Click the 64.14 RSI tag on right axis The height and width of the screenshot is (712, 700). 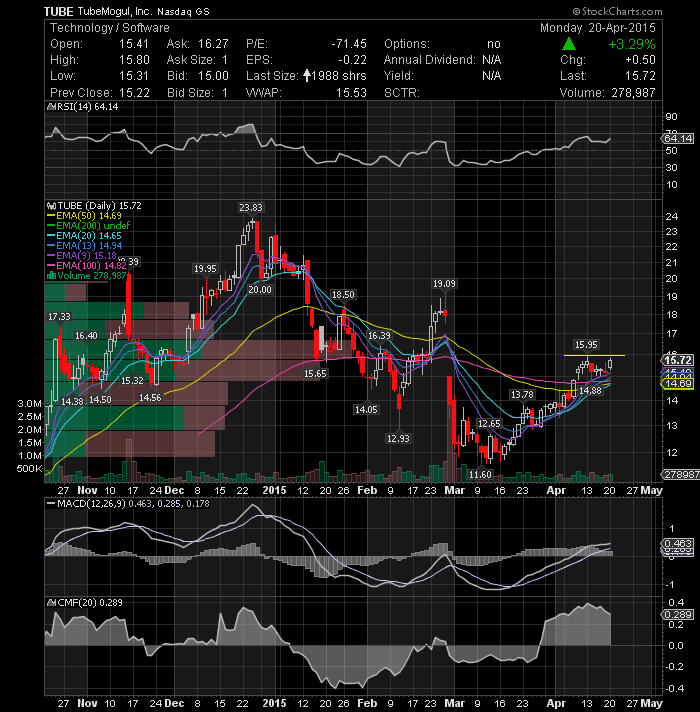(678, 138)
